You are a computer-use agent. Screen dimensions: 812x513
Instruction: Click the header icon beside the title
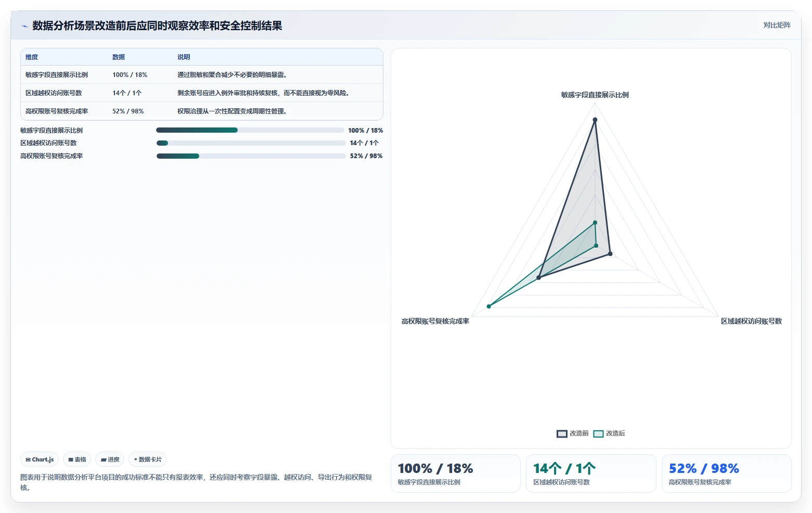(24, 26)
